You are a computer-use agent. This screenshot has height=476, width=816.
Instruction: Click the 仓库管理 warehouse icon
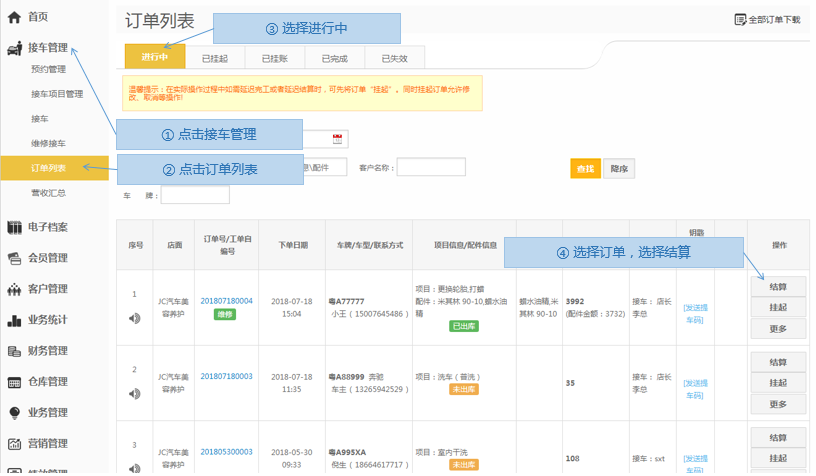pyautogui.click(x=14, y=382)
